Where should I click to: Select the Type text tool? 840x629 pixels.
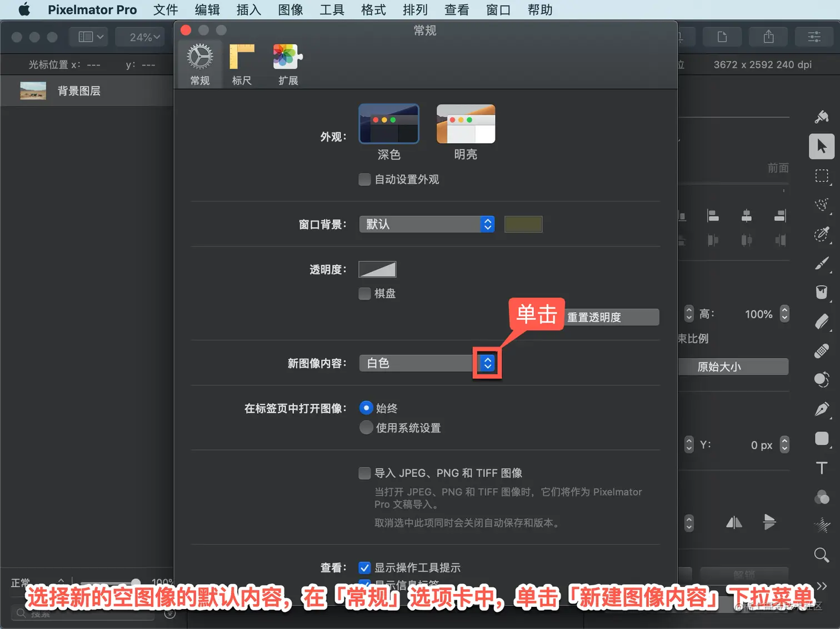(822, 467)
